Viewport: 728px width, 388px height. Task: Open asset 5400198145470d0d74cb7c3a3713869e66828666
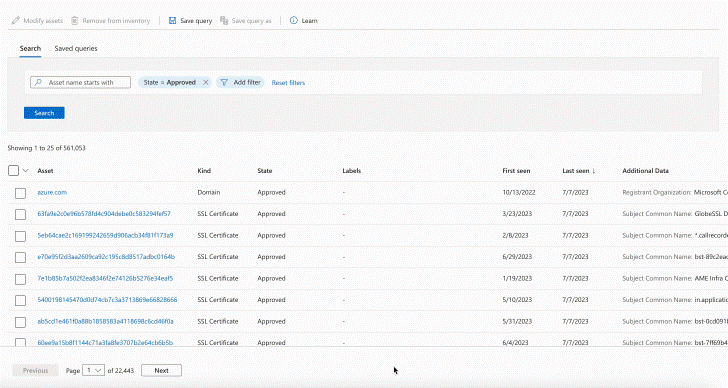107,300
